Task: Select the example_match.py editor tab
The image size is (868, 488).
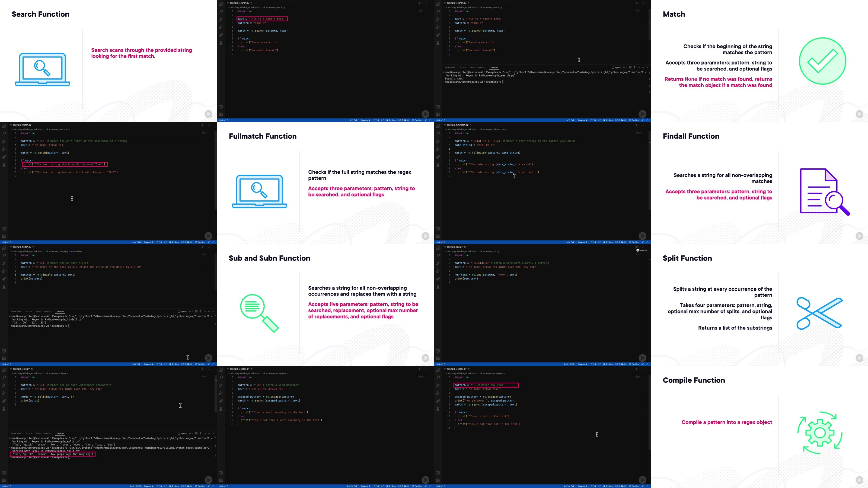Action: coord(22,125)
